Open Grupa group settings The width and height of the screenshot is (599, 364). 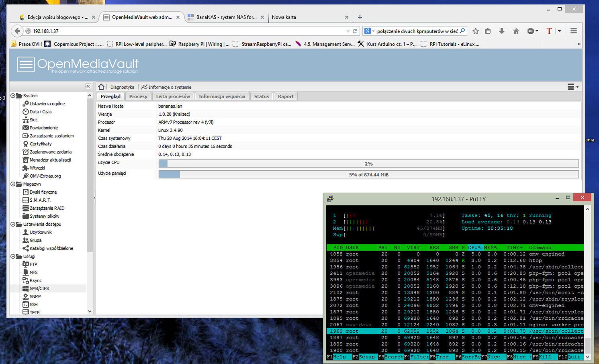pos(32,240)
